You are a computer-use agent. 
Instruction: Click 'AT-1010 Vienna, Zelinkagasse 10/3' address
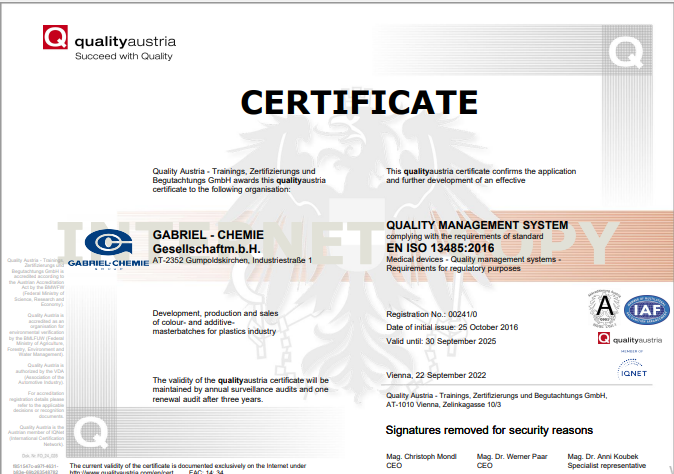pos(443,405)
